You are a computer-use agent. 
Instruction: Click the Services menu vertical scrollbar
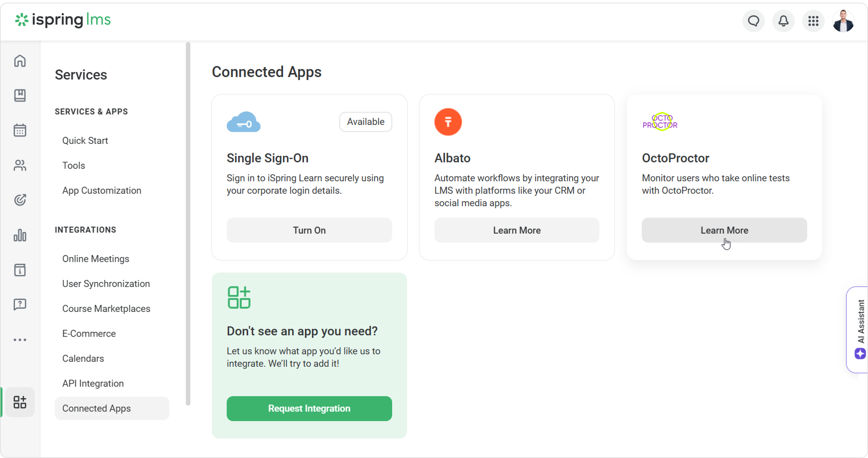(188, 223)
